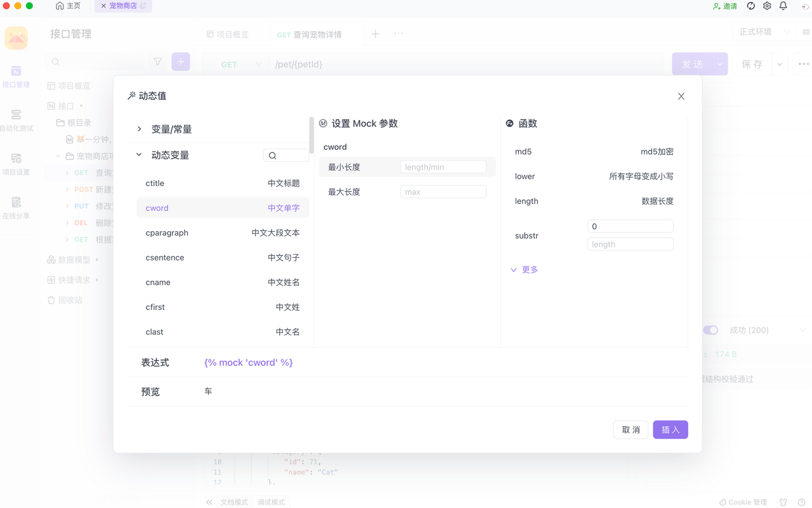
Task: Switch to 调试模式 at the bottom
Action: click(x=272, y=501)
